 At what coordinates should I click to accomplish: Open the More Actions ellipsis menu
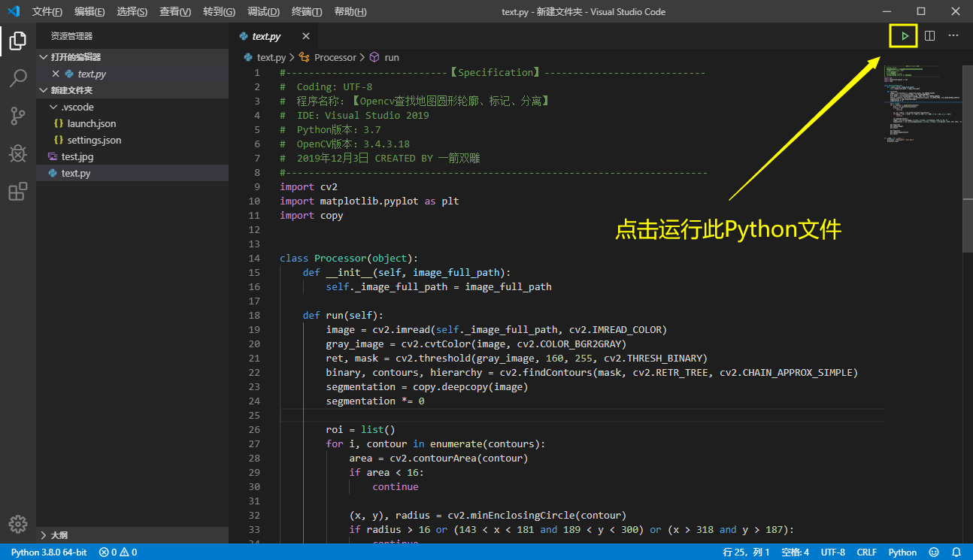tap(953, 35)
